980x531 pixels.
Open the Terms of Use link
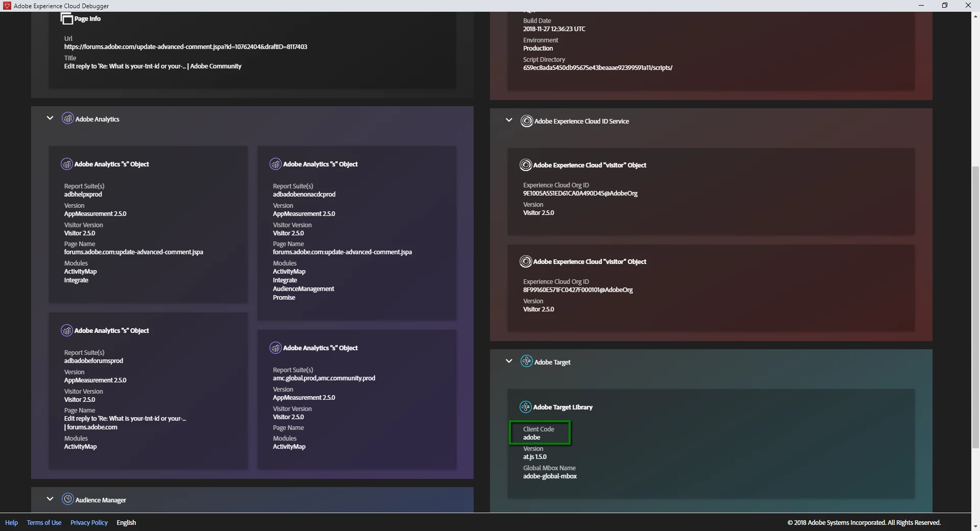pyautogui.click(x=44, y=523)
